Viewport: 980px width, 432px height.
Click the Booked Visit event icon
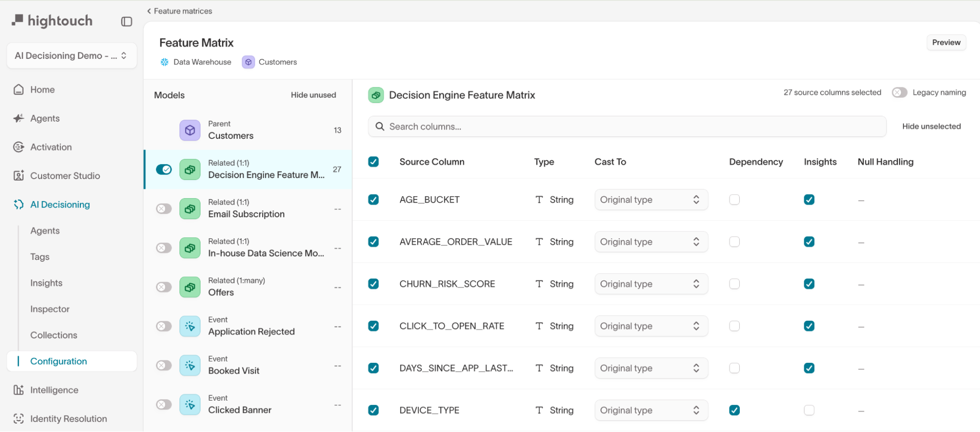pyautogui.click(x=190, y=365)
